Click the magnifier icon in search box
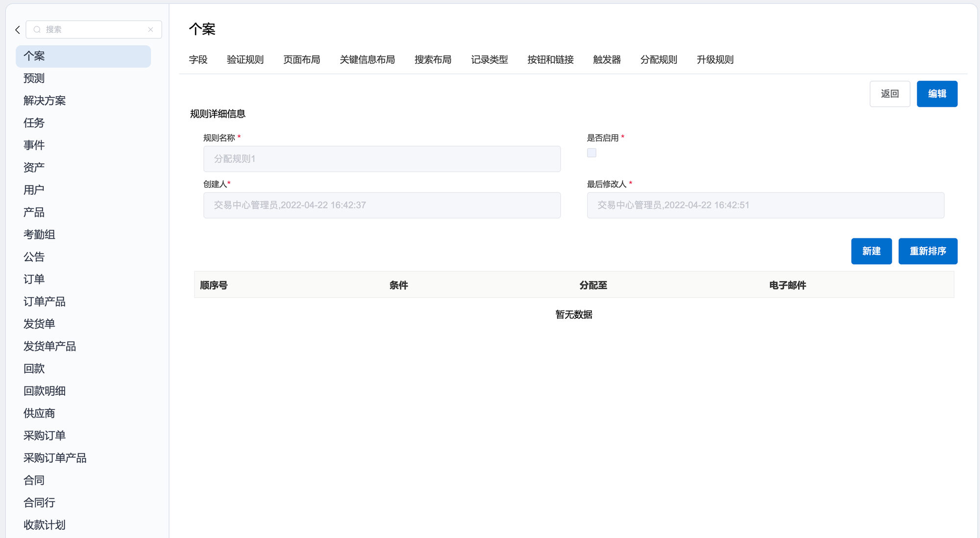Screen dimensions: 980x538 37,30
